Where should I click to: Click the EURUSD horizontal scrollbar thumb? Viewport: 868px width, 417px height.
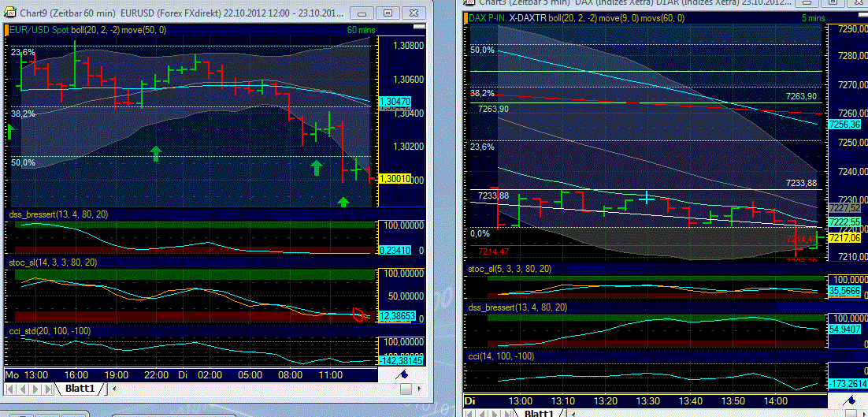click(x=406, y=389)
